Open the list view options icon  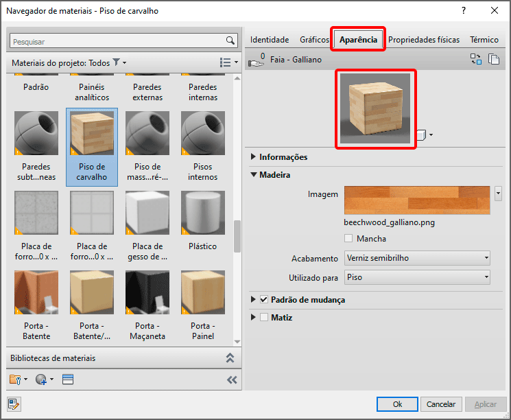[x=225, y=62]
